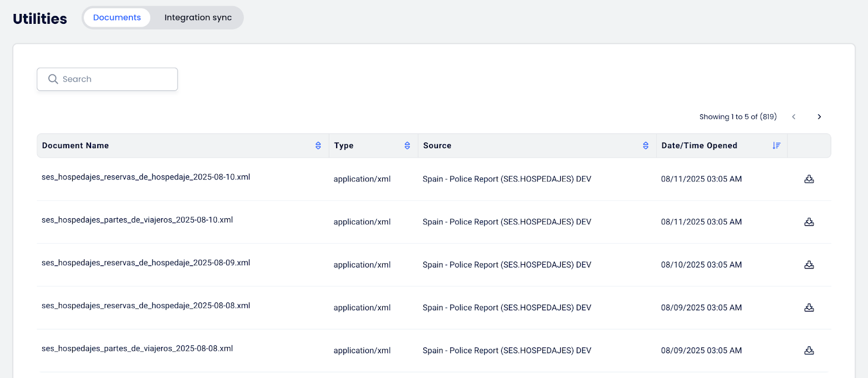Download ses_hospedajes_reservas_de_hospedaje_2025-08-10.xml file

[809, 179]
